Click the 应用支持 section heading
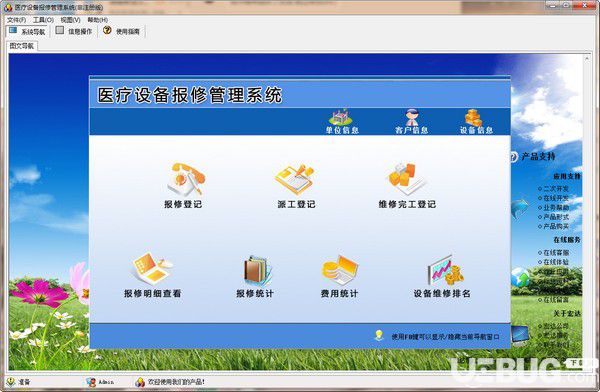This screenshot has height=392, width=600. [x=567, y=176]
